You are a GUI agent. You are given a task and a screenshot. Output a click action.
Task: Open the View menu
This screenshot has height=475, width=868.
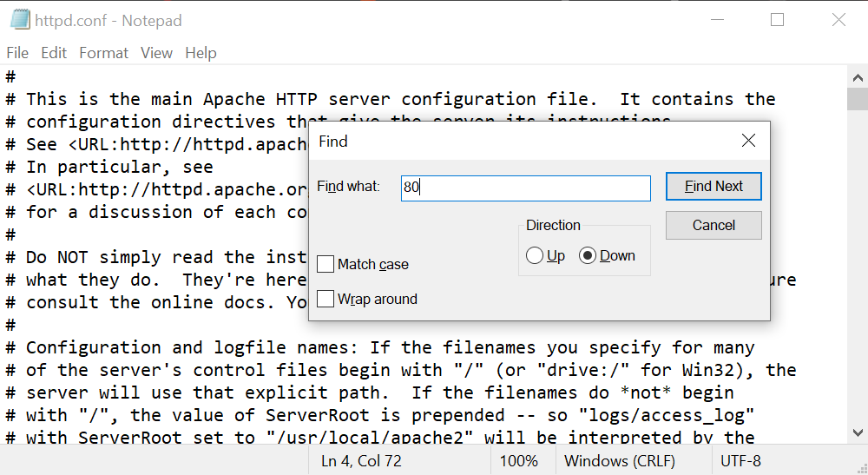[156, 53]
